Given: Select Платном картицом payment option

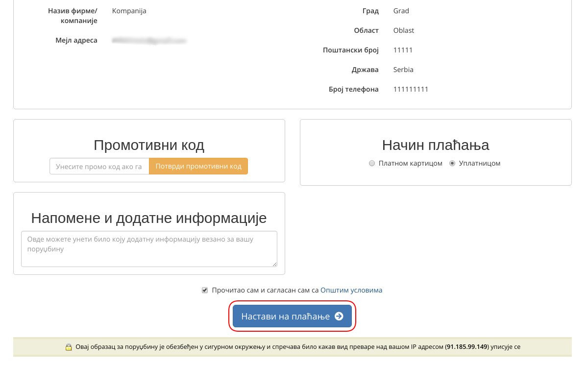Looking at the screenshot, I should tap(372, 163).
